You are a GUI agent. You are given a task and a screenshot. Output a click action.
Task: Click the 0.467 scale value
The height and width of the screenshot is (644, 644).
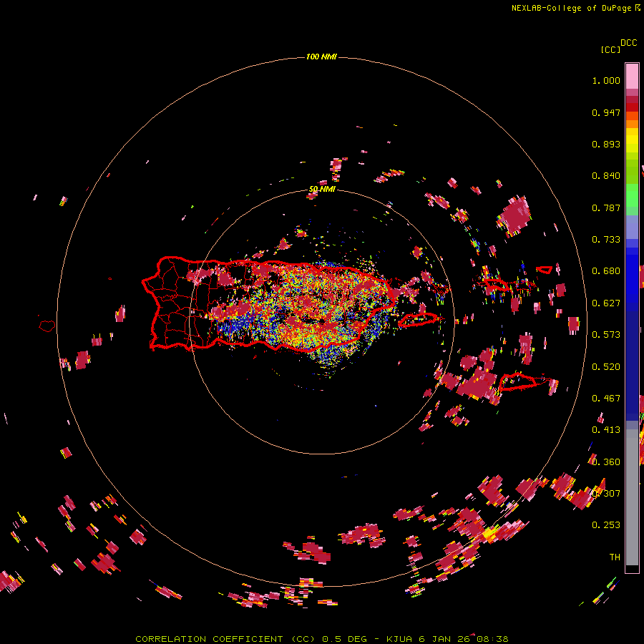pos(606,399)
